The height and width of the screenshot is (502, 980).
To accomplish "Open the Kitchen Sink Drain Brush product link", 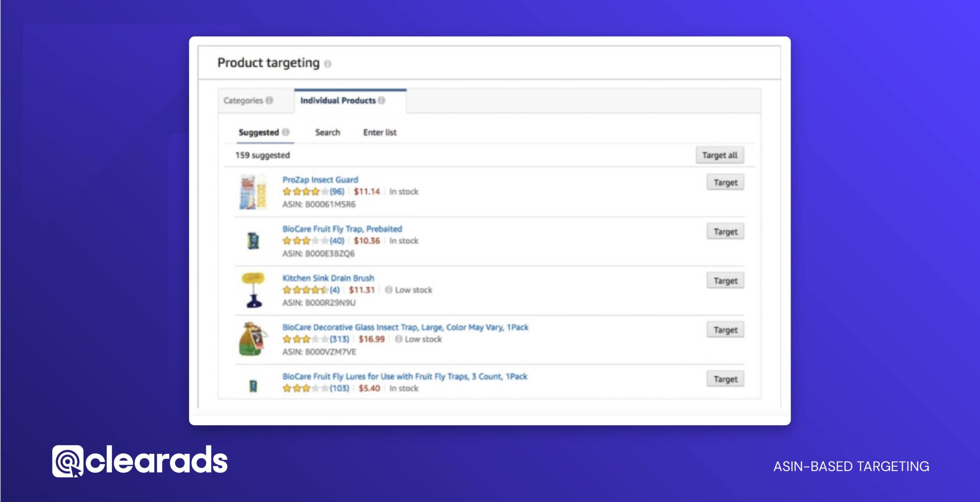I will (328, 278).
